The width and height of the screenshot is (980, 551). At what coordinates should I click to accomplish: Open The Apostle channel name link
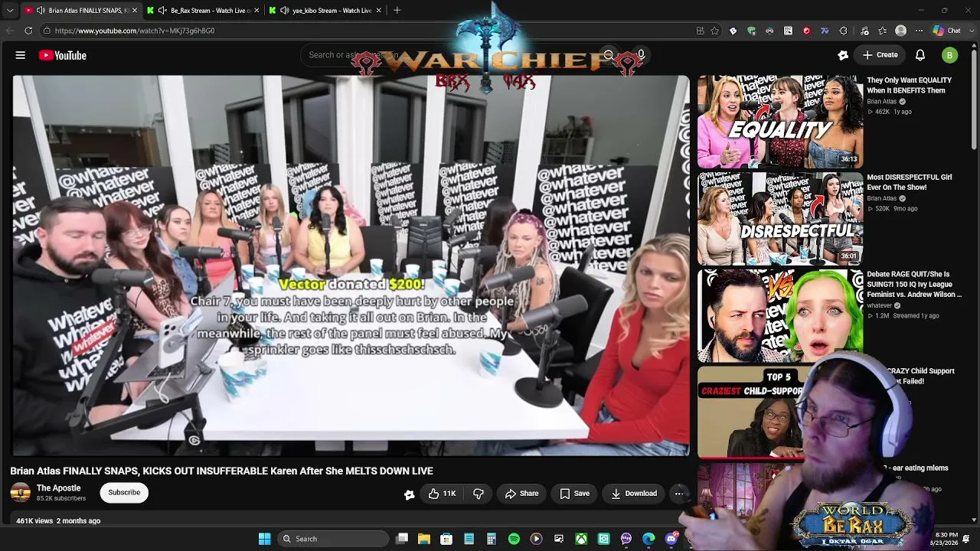(x=58, y=488)
